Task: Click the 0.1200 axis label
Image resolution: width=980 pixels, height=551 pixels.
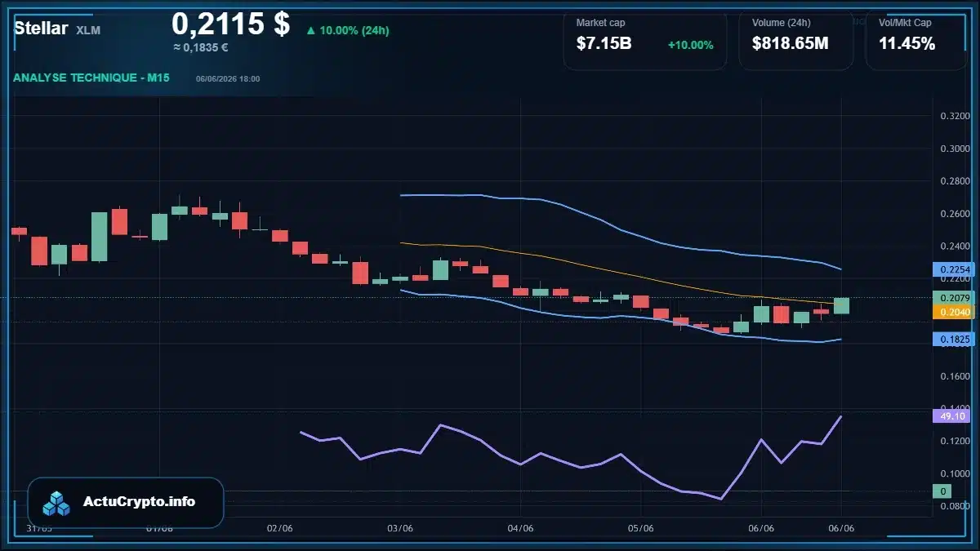Action: pyautogui.click(x=955, y=441)
